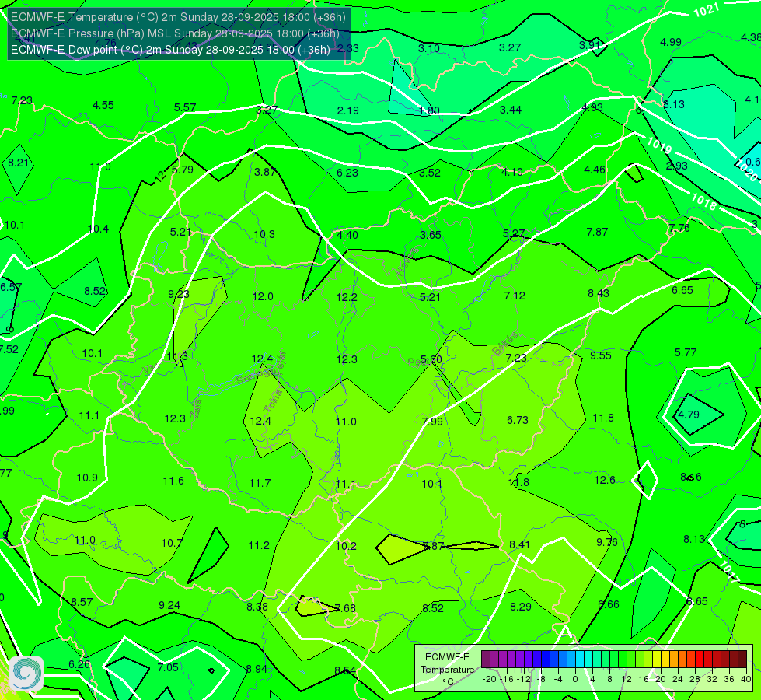761x700 pixels.
Task: Click the dew point value 3.44
Action: [x=511, y=110]
